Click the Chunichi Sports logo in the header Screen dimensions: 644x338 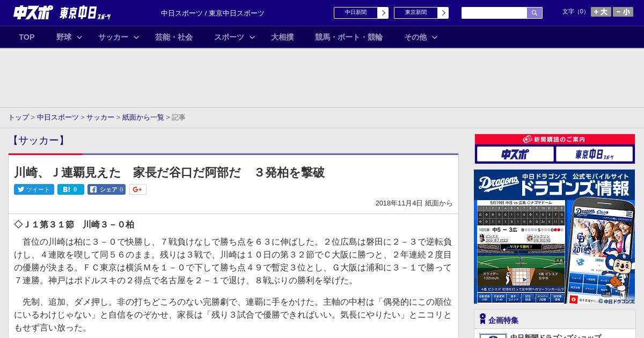pos(33,12)
